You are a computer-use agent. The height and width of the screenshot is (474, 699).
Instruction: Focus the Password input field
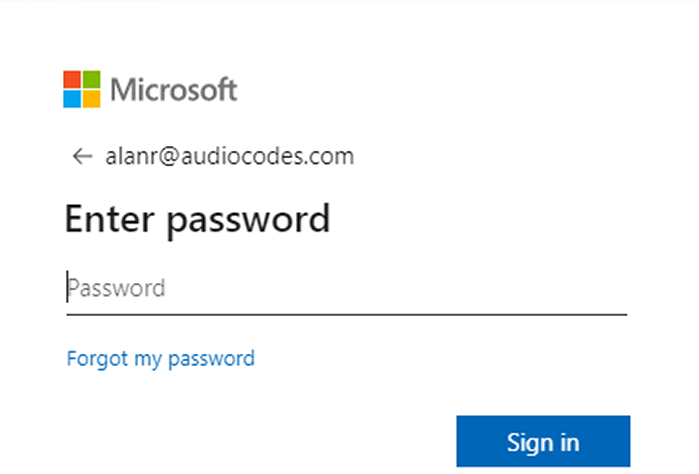345,288
